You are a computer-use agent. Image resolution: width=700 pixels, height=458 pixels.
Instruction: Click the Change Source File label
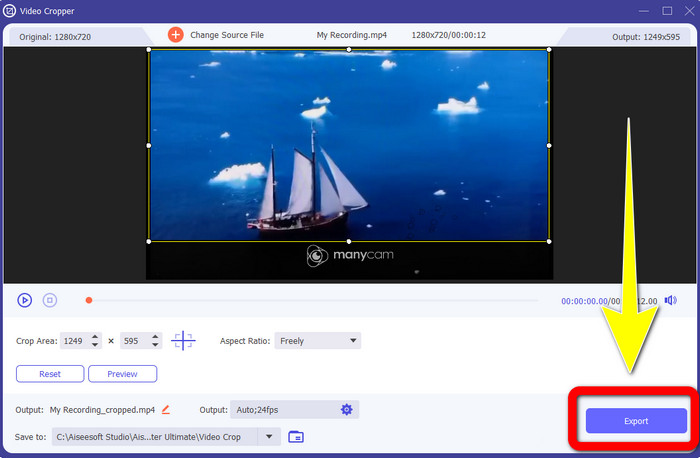(227, 35)
